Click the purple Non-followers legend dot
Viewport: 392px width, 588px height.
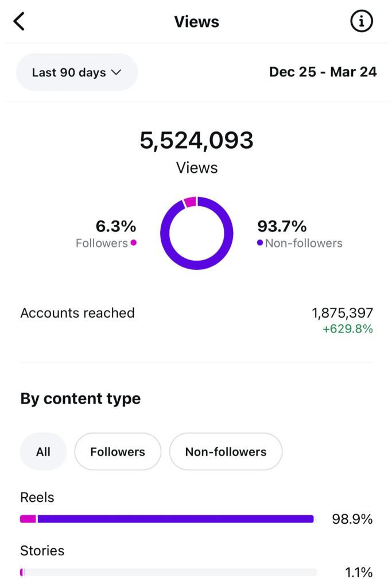(261, 243)
